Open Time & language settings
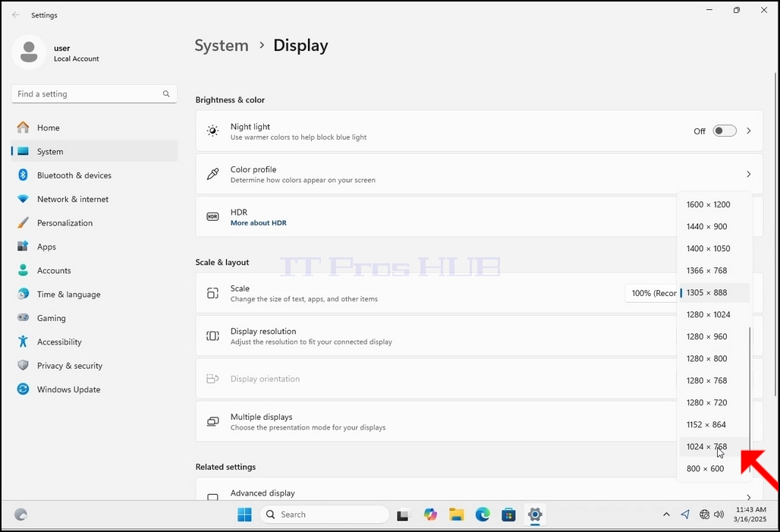This screenshot has height=532, width=780. point(94,294)
